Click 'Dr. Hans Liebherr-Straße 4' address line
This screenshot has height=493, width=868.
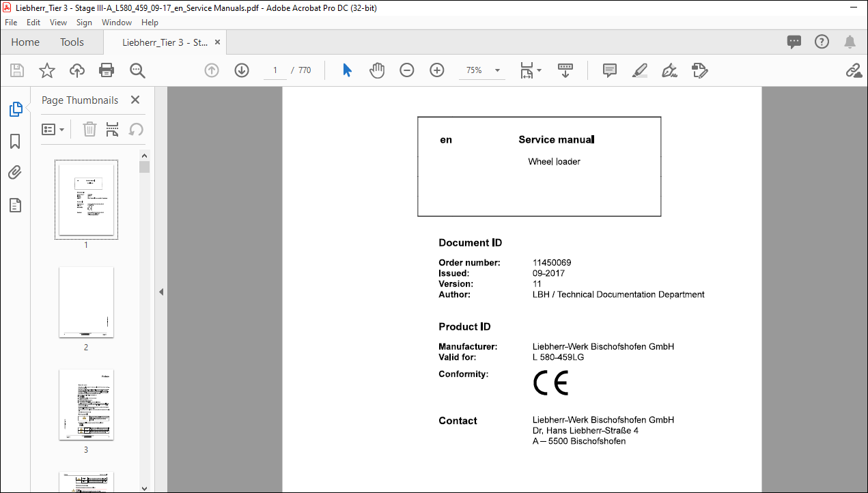coord(585,431)
